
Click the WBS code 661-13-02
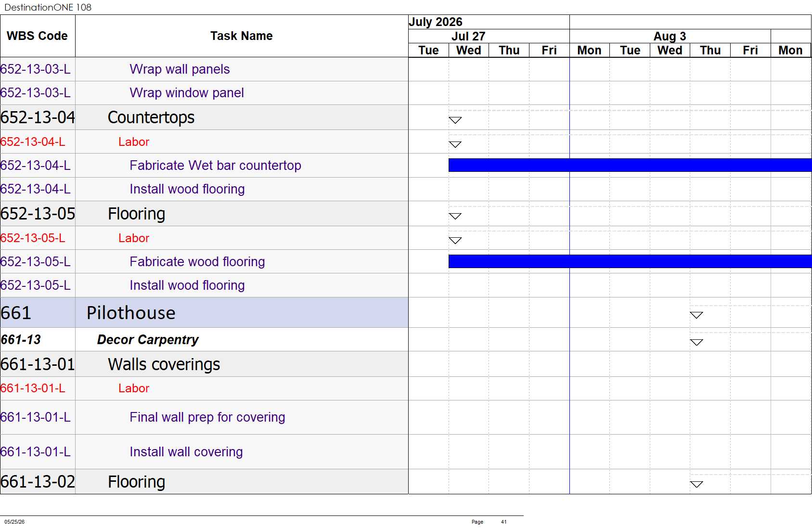[x=38, y=482]
